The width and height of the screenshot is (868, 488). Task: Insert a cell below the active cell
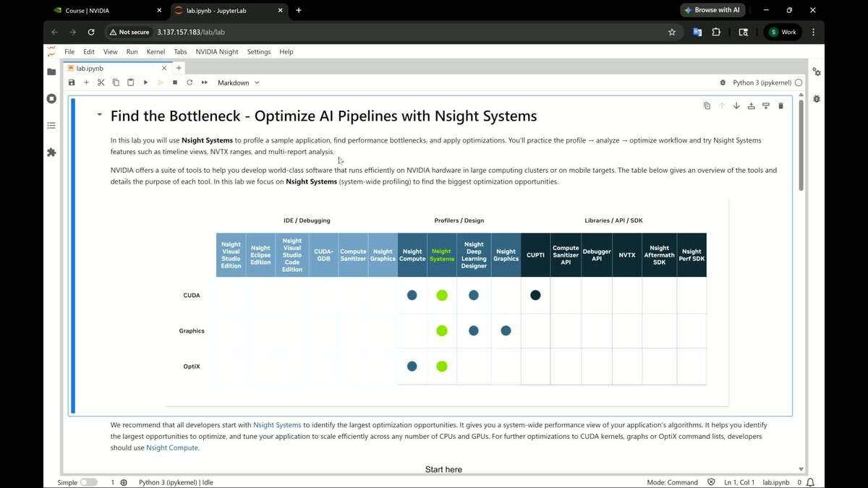click(x=766, y=106)
